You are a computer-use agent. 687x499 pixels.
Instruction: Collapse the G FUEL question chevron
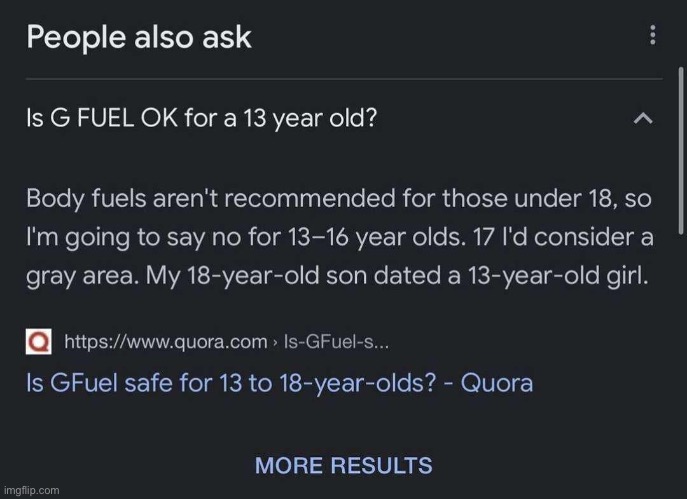point(643,118)
